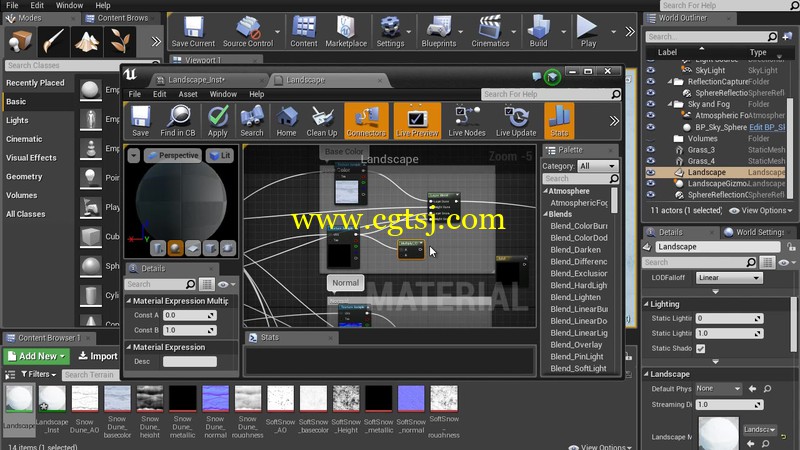Click the Edit BP_Sky link
This screenshot has width=800, height=450.
[x=767, y=127]
